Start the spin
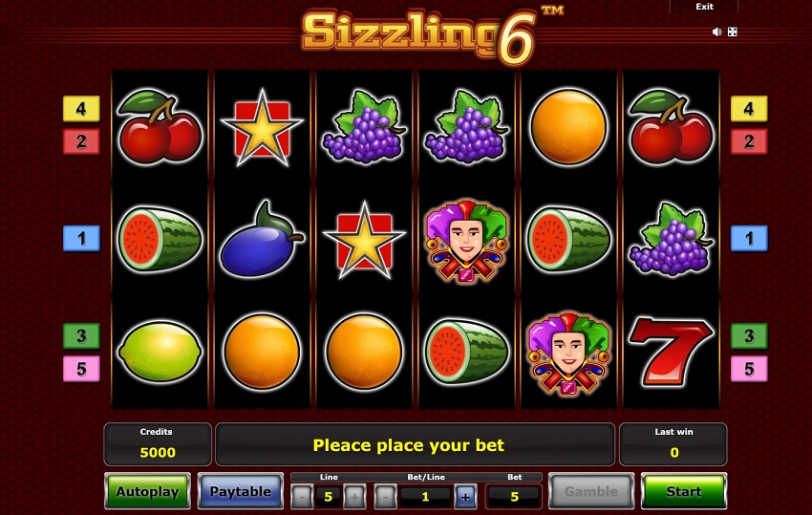 pos(684,491)
